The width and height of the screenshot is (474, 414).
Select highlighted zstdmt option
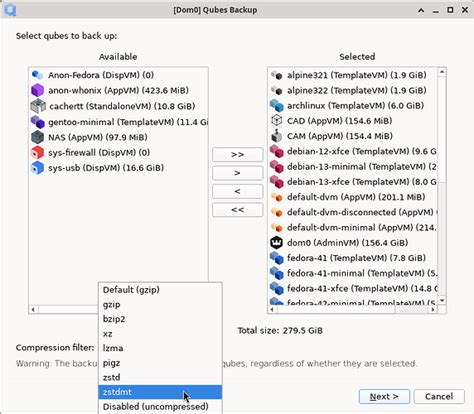[x=160, y=392]
